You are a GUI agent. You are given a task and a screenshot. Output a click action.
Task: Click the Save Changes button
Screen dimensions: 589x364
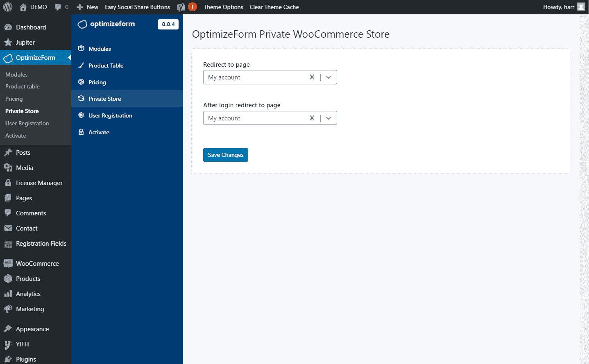pos(225,155)
